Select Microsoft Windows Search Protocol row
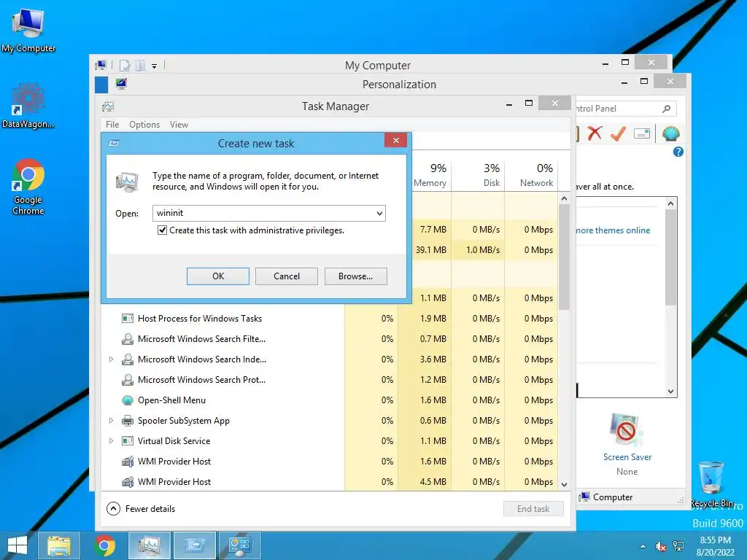This screenshot has height=560, width=747. (x=330, y=380)
